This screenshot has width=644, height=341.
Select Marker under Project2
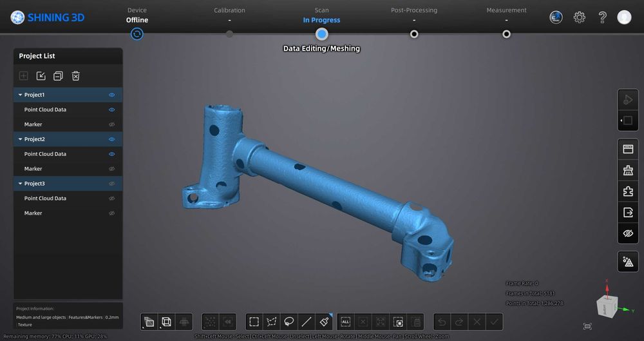[33, 169]
